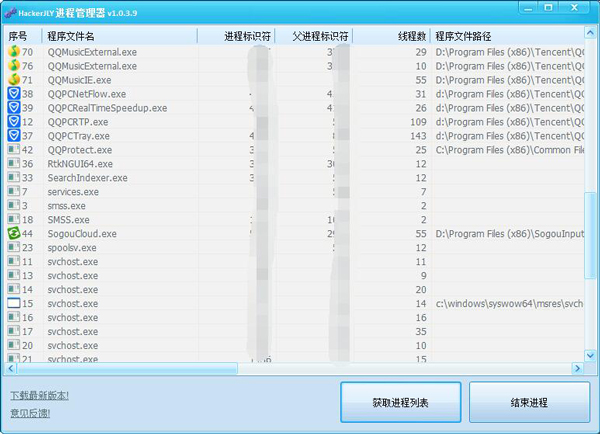Viewport: 600px width, 434px height.
Task: Select the QQPCTray.exe file name
Action: click(x=78, y=136)
